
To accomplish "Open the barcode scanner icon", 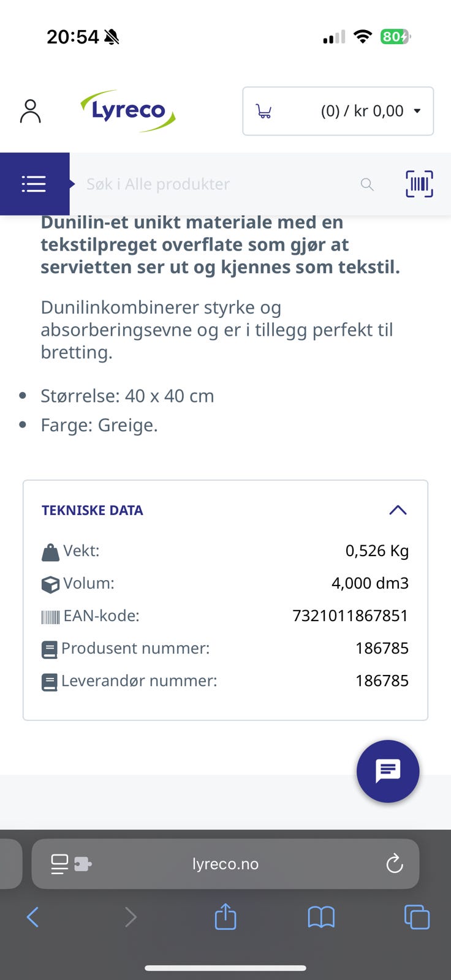I will click(x=419, y=184).
